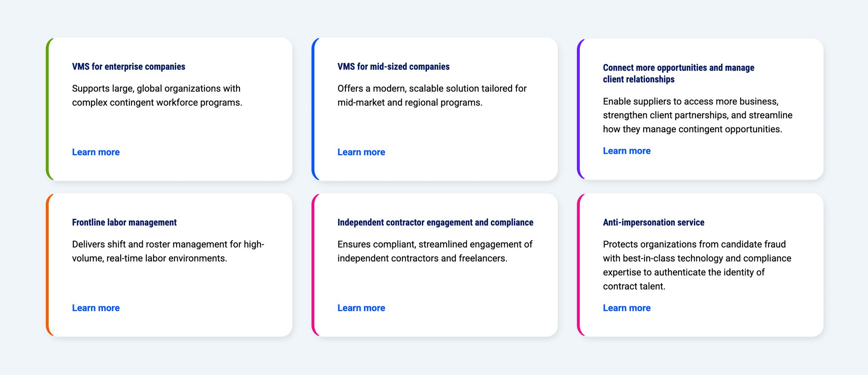Screen dimensions: 868x375
Task: Select 'Connect more opportunities and manage client relationships' title
Action: pyautogui.click(x=678, y=73)
